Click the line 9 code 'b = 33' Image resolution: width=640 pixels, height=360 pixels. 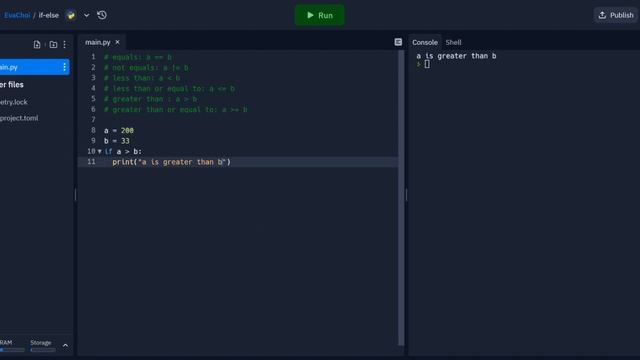116,141
